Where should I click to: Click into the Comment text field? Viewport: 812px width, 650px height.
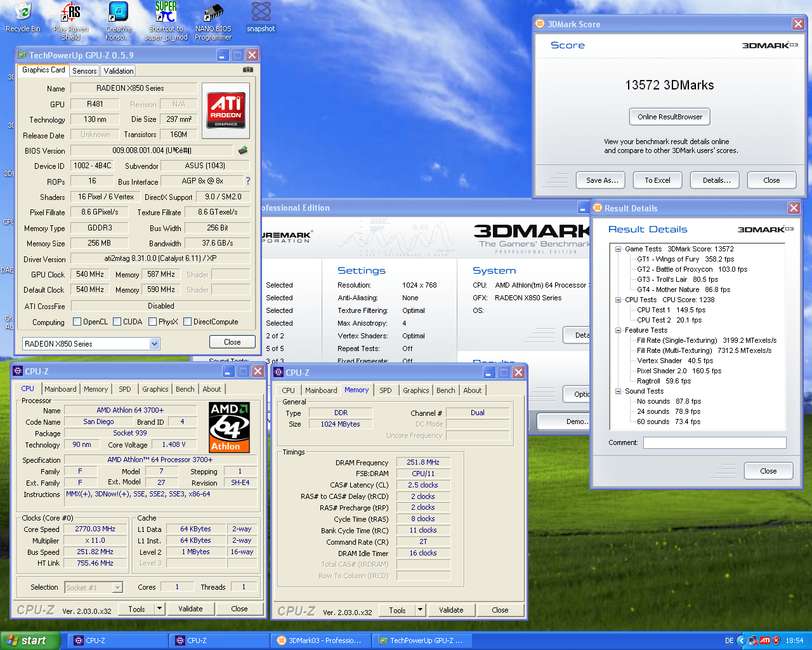pos(714,442)
